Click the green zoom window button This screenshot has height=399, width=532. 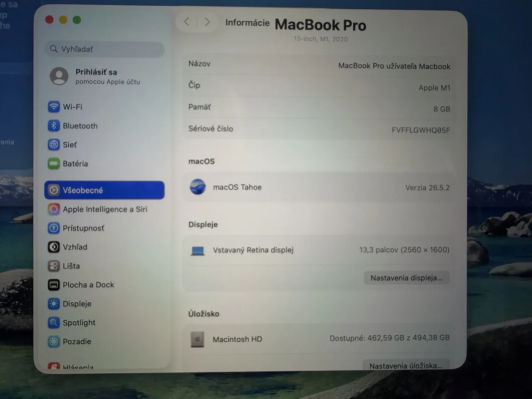point(77,20)
